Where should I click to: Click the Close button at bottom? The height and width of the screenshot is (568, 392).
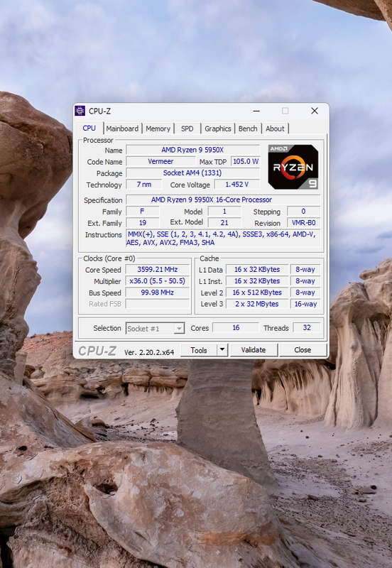[x=303, y=350]
